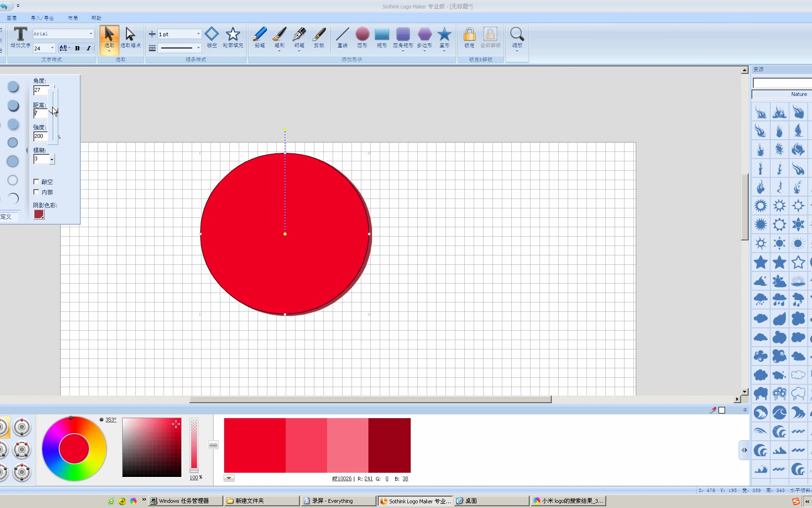This screenshot has width=812, height=508.
Task: Open the Arial font dropdown
Action: click(91, 34)
